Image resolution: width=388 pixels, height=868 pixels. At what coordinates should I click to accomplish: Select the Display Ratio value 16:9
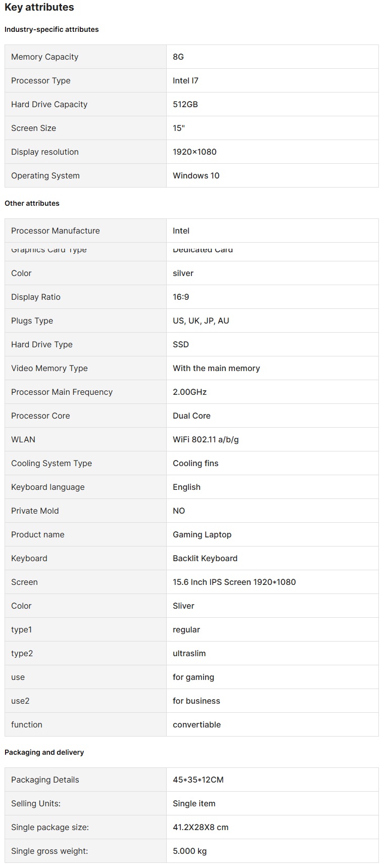181,297
